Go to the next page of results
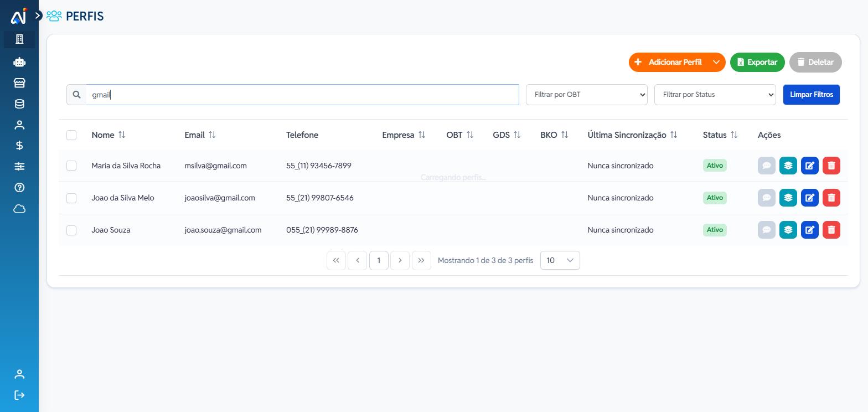Image resolution: width=868 pixels, height=412 pixels. pos(400,260)
